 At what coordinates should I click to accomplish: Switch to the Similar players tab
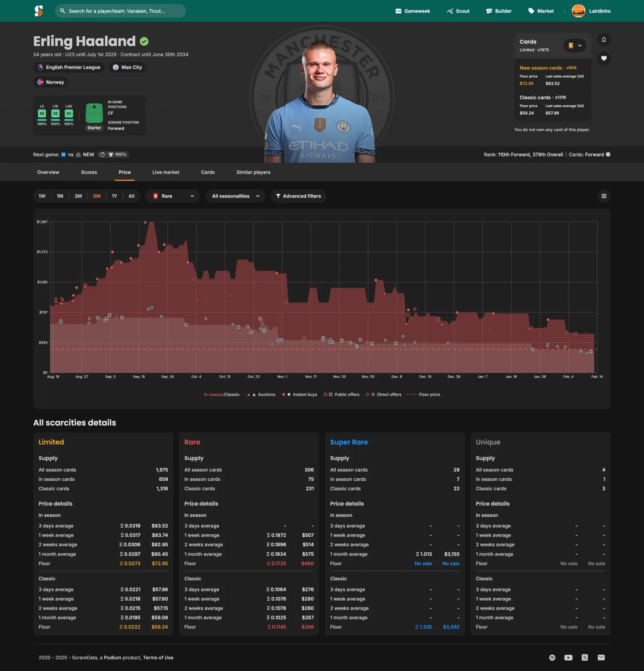pos(254,172)
